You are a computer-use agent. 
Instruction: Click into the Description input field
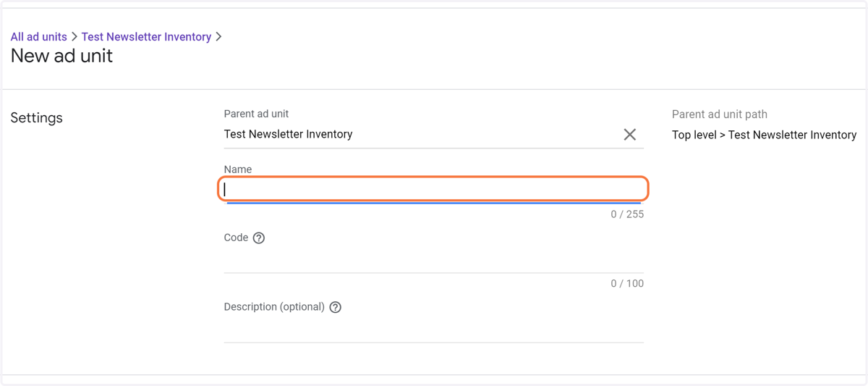pyautogui.click(x=433, y=330)
